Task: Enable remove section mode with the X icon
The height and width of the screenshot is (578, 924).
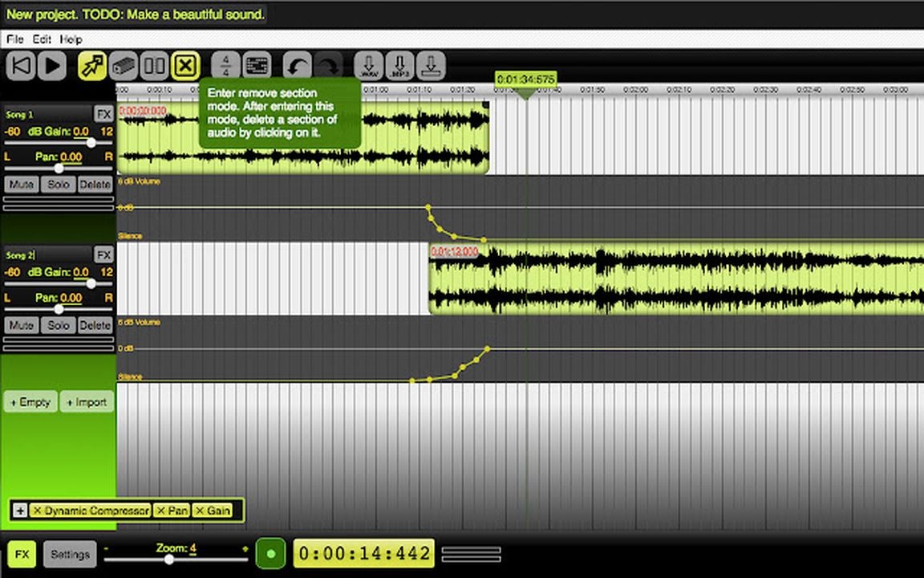Action: [184, 66]
